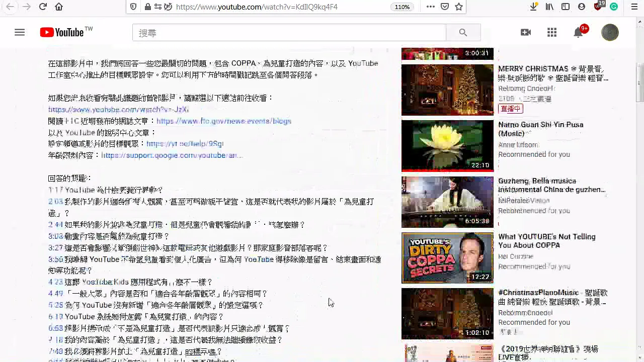The height and width of the screenshot is (362, 644).
Task: Open support.google.com/youtube link
Action: [x=172, y=155]
